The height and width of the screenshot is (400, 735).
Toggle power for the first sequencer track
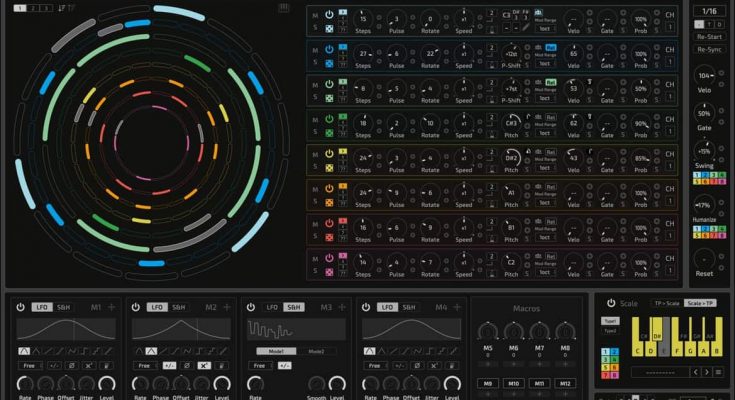[x=330, y=14]
